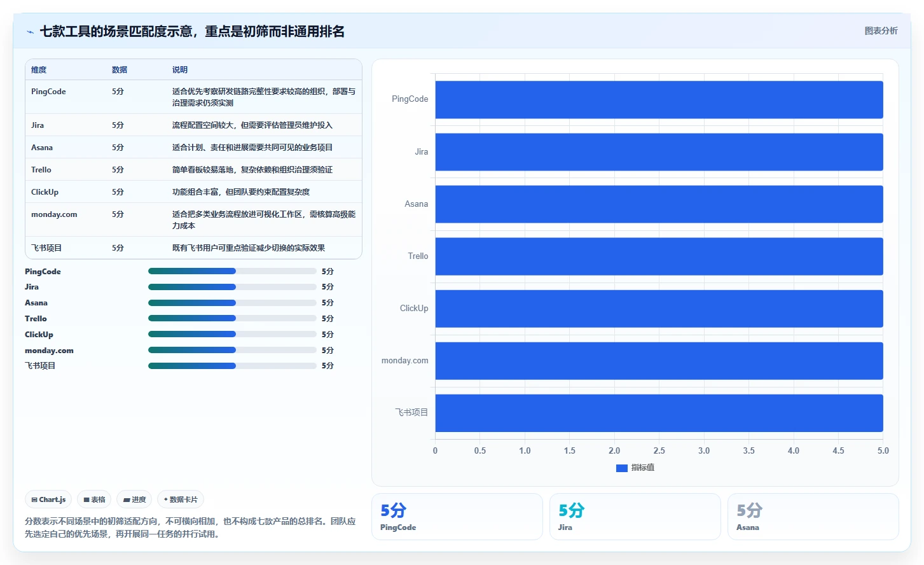
Task: Click the title icon beside 七款工具的场景匹配度示意
Action: [30, 32]
